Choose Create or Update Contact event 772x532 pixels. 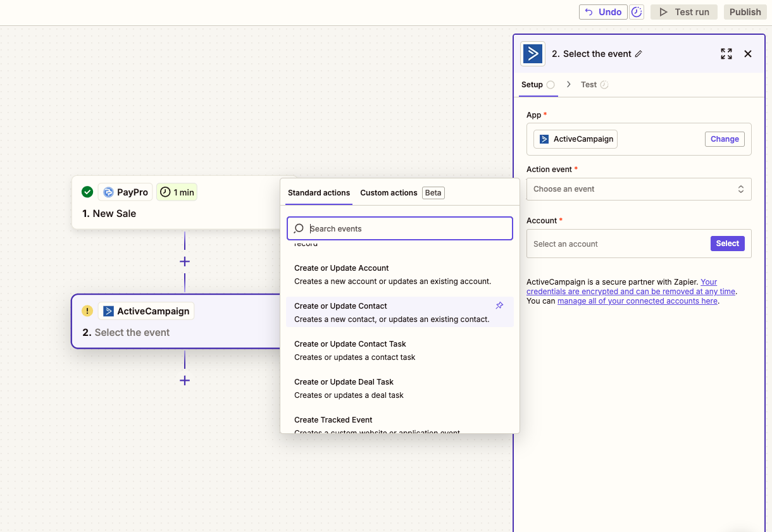pos(400,312)
